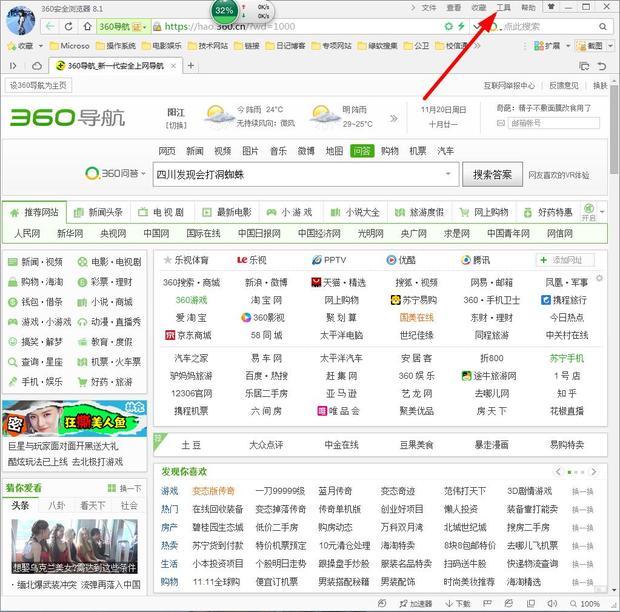Go to the browser home page icon
The height and width of the screenshot is (612, 620).
(87, 26)
